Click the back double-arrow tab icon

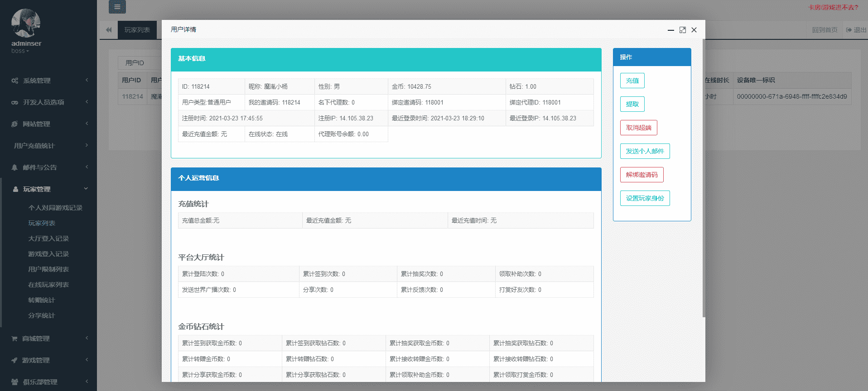click(109, 30)
